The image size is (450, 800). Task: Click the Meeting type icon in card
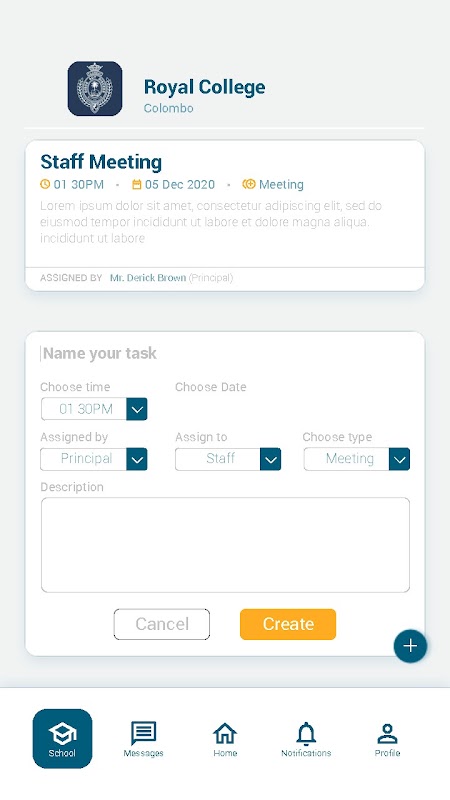(249, 184)
